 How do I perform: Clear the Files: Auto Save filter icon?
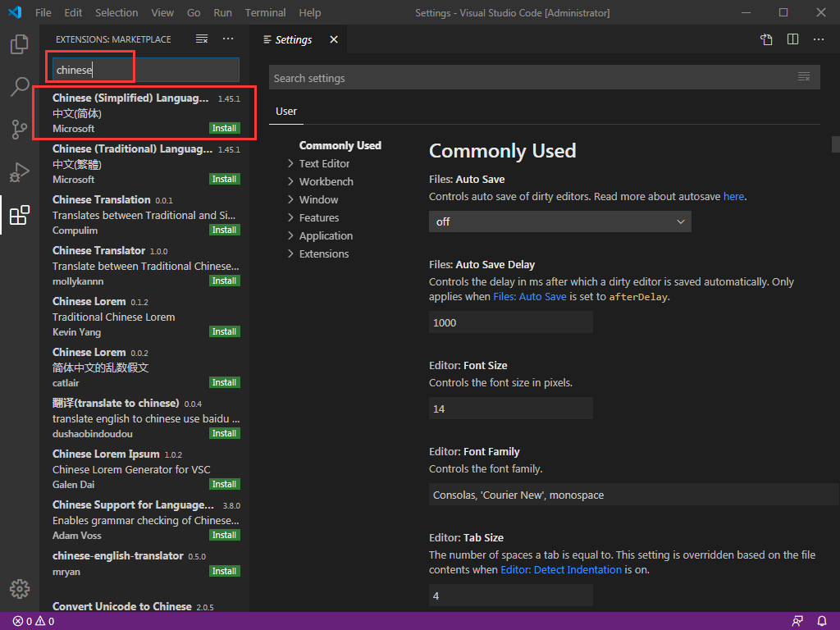pyautogui.click(x=802, y=76)
